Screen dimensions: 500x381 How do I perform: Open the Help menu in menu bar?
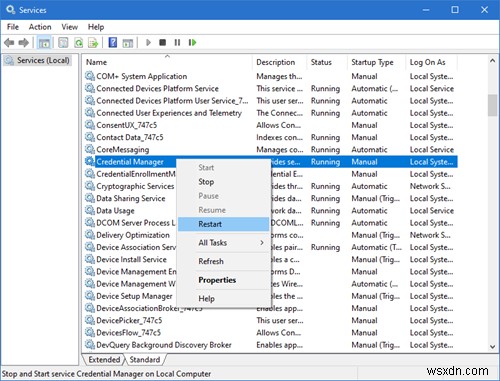coord(96,27)
